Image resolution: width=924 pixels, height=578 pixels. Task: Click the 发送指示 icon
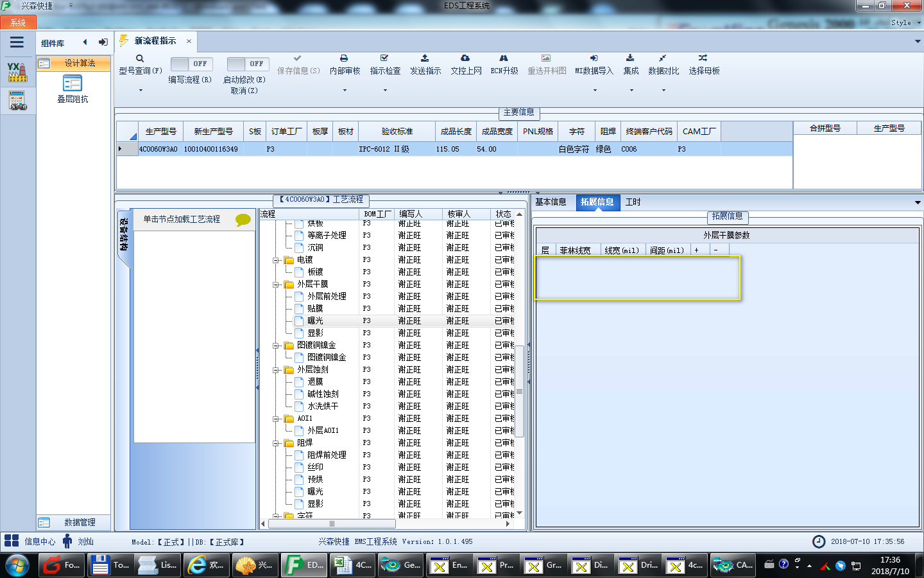(x=425, y=58)
